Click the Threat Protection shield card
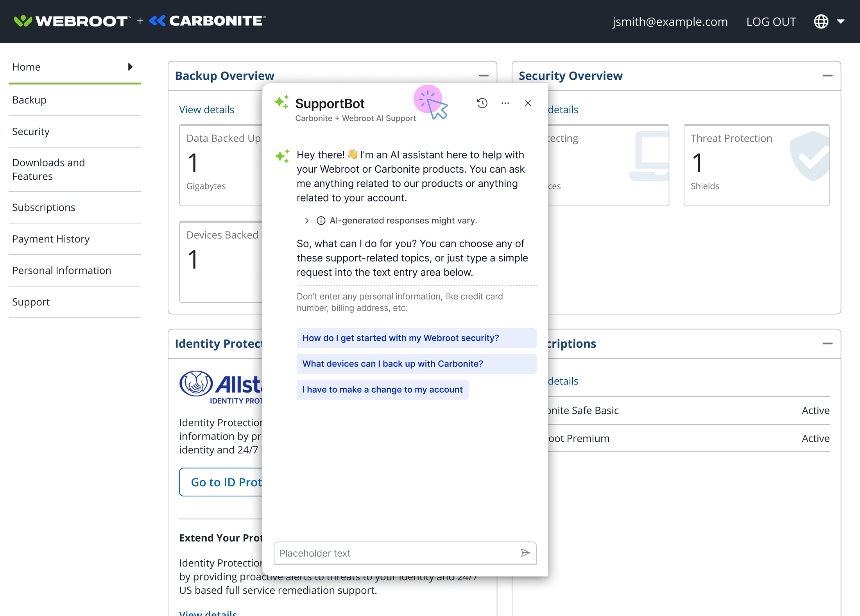The height and width of the screenshot is (616, 860). (x=756, y=165)
